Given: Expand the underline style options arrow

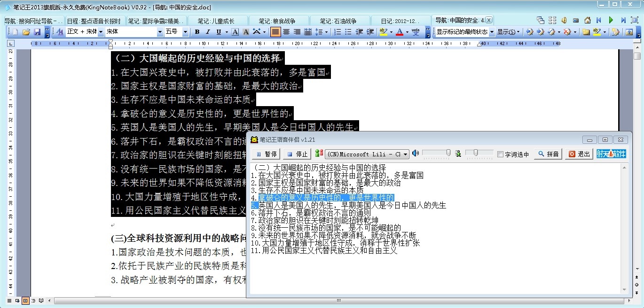Looking at the screenshot, I should (226, 32).
